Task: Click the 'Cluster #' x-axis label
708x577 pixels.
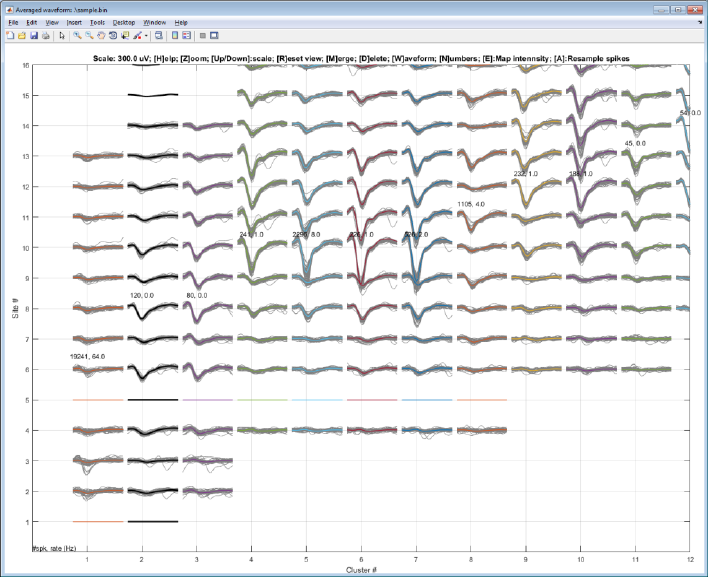Action: click(361, 570)
